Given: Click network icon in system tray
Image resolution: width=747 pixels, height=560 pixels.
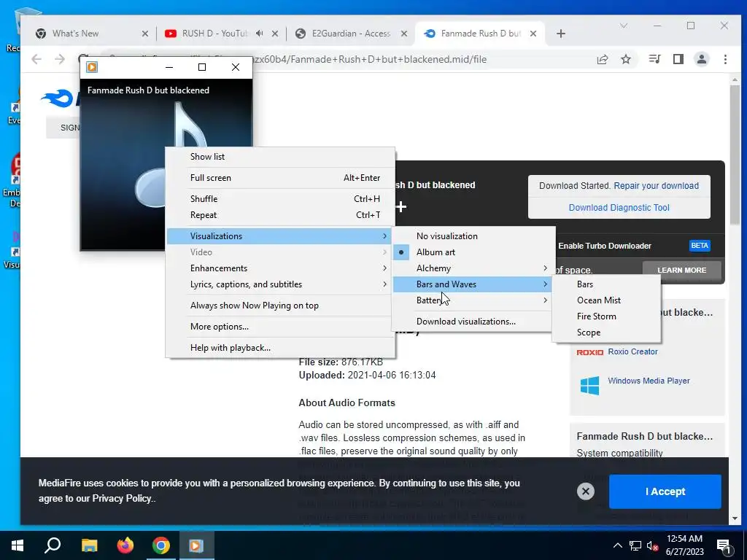Looking at the screenshot, I should point(635,545).
